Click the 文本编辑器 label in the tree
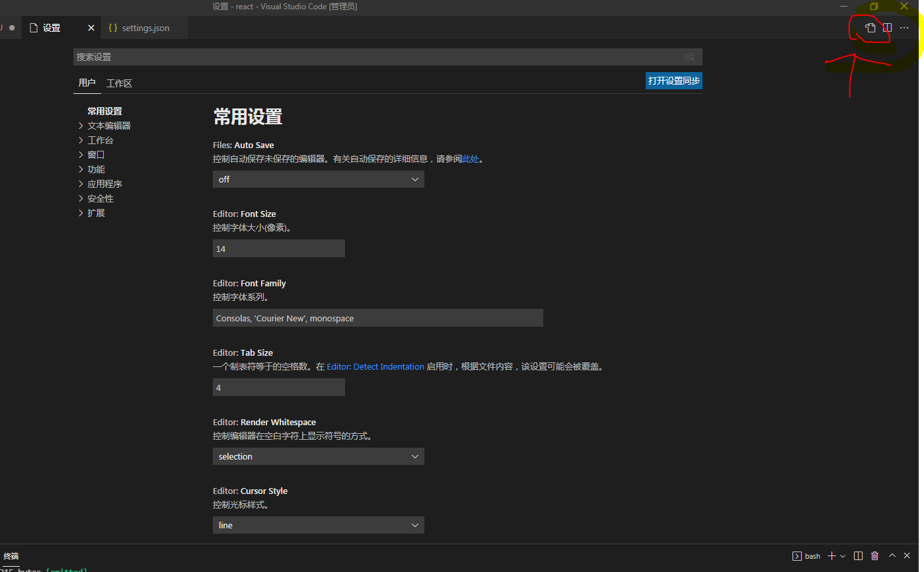 (x=109, y=126)
